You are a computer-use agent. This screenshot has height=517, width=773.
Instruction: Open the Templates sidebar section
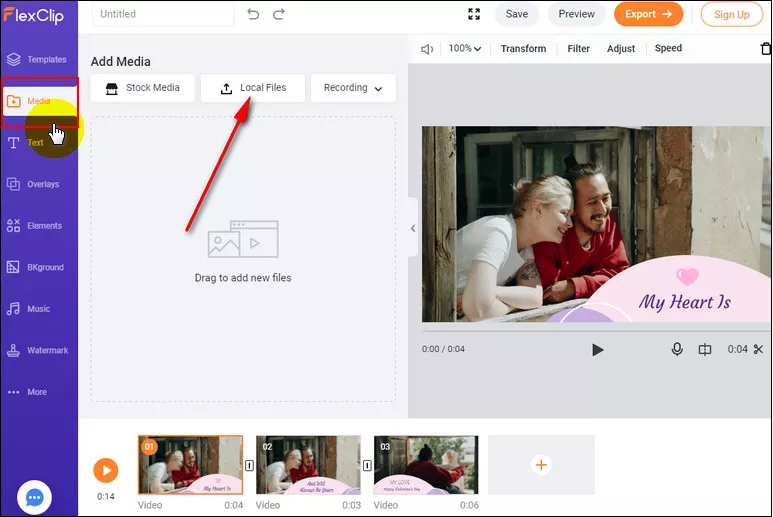point(37,60)
